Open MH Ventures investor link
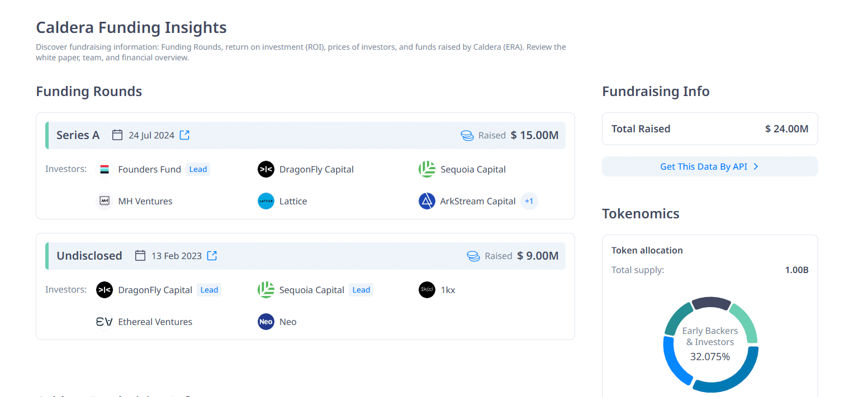The image size is (868, 397). 145,201
